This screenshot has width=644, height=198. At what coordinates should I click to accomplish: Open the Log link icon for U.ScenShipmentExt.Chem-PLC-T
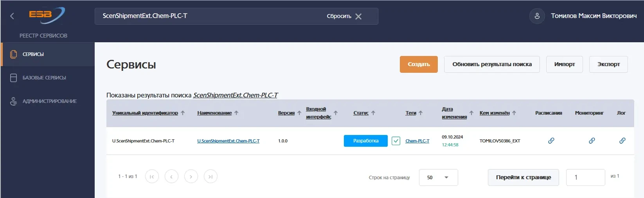[x=622, y=140]
